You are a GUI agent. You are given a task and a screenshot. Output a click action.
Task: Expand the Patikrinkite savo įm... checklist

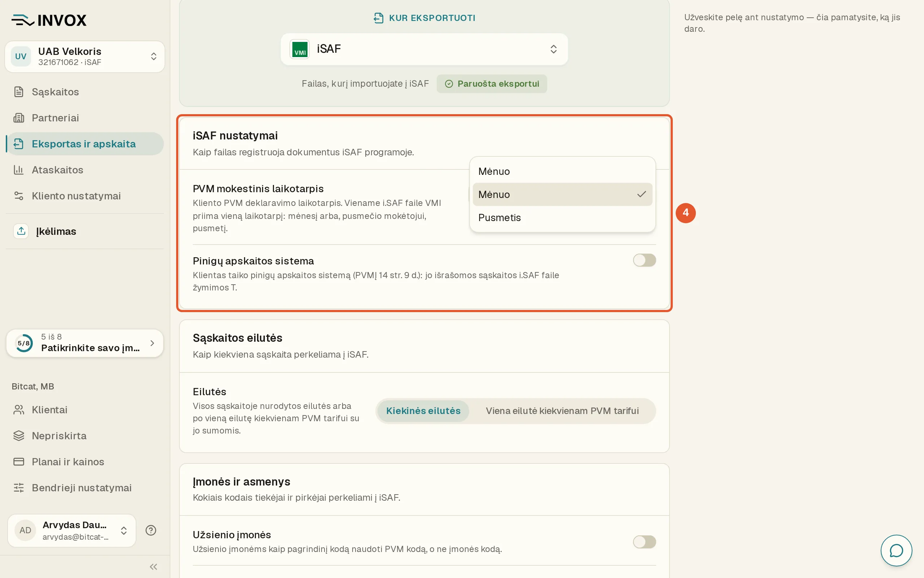85,343
